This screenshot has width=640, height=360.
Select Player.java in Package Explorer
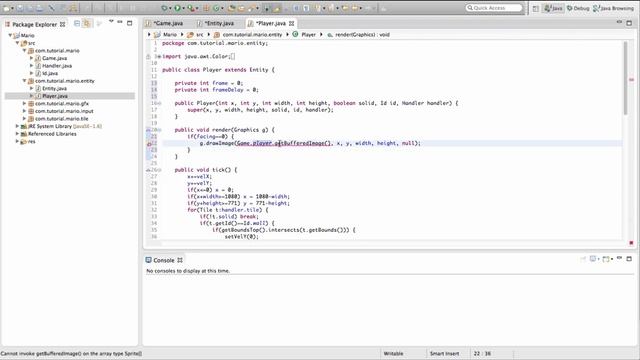coord(55,96)
